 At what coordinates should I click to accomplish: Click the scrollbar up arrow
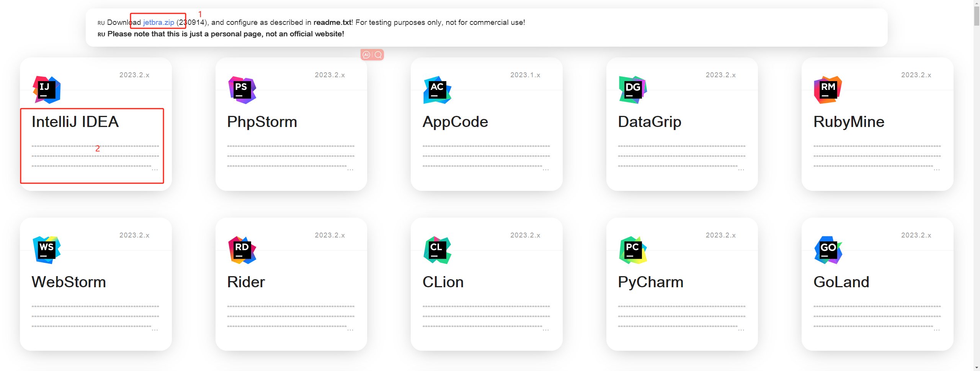tap(977, 3)
